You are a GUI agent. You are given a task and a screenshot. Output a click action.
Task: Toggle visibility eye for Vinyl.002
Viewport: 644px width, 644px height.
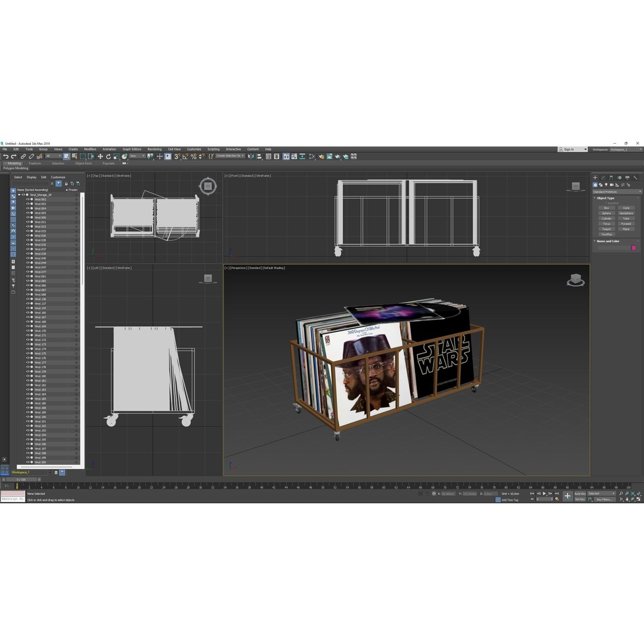[x=28, y=199]
